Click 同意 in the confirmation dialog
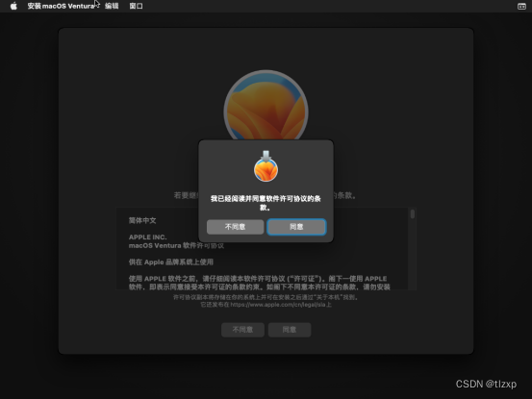 pyautogui.click(x=296, y=227)
